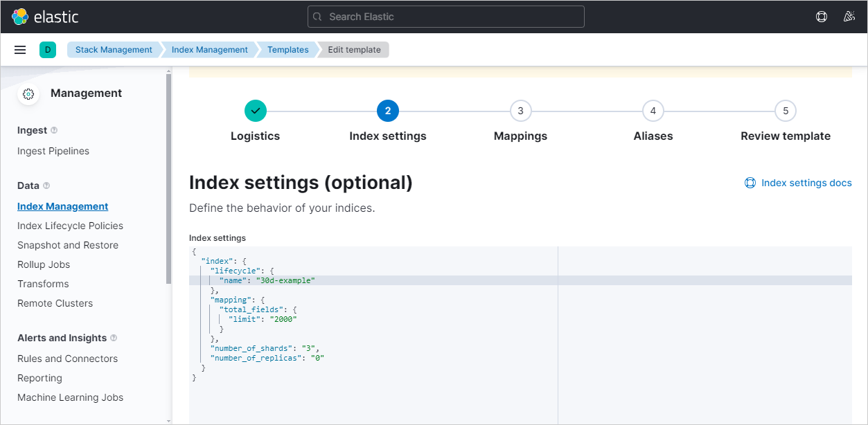Click the info icon beside Data

(46, 186)
